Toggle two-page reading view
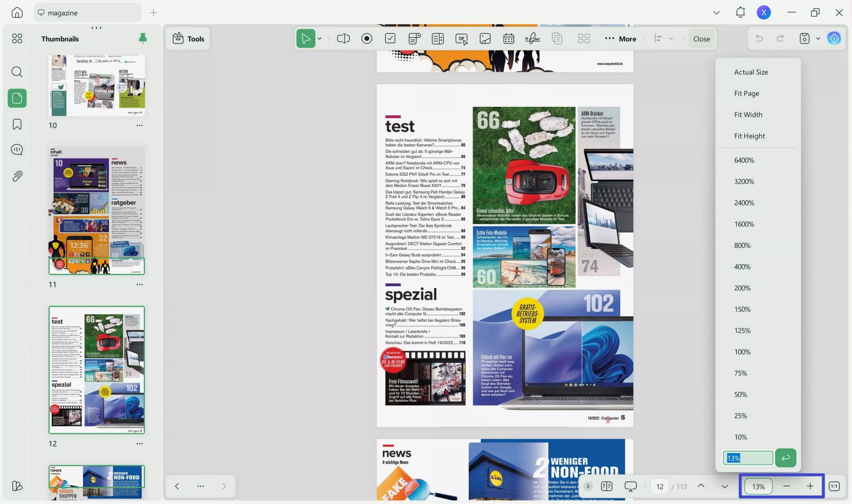 point(607,486)
